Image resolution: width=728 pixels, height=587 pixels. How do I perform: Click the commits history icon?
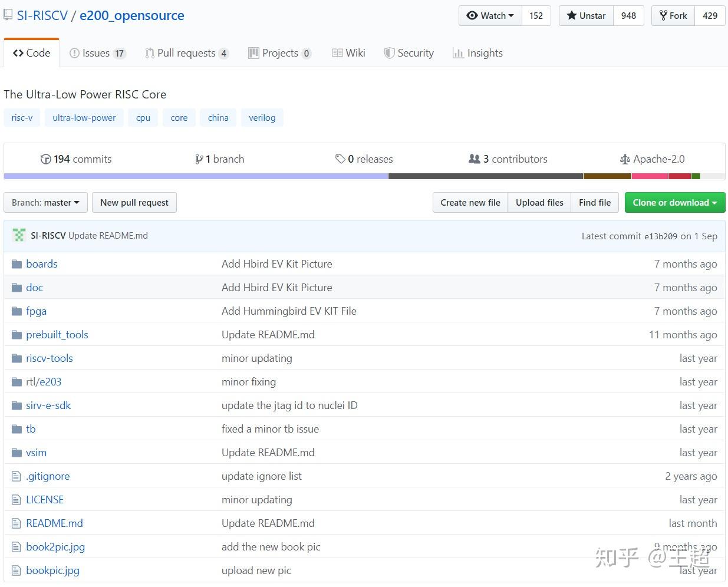(x=46, y=159)
